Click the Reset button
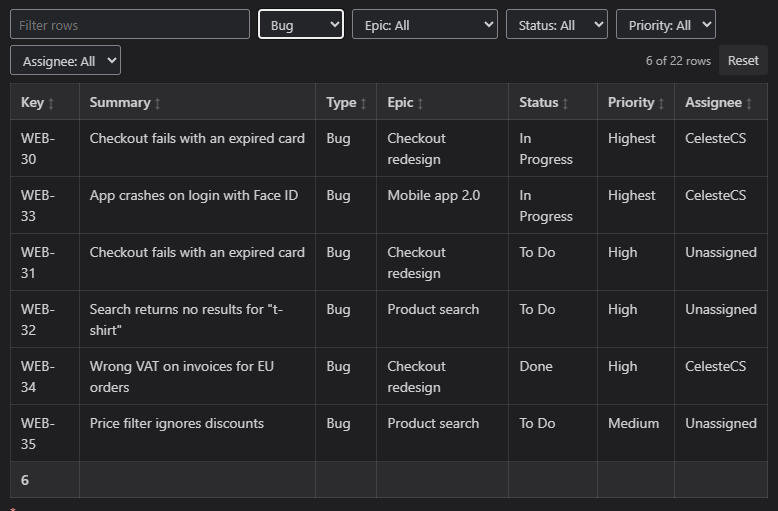This screenshot has height=511, width=778. (x=743, y=61)
